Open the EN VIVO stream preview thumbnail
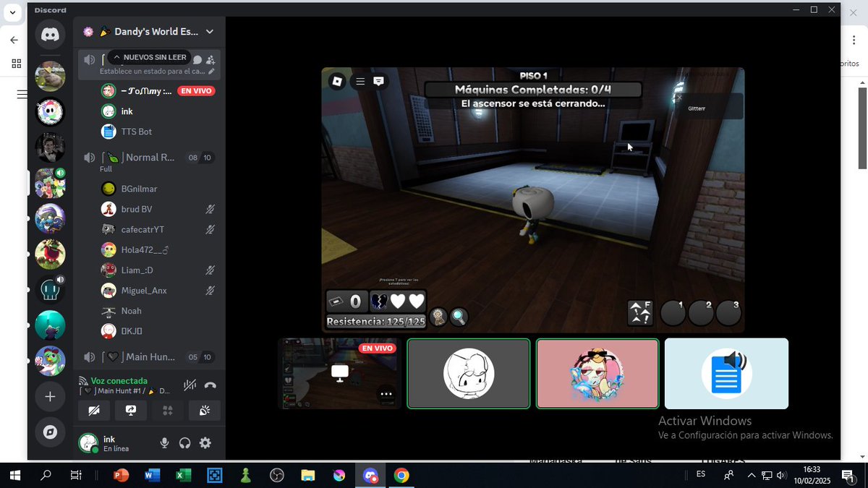Screen dimensions: 868x488 339,374
